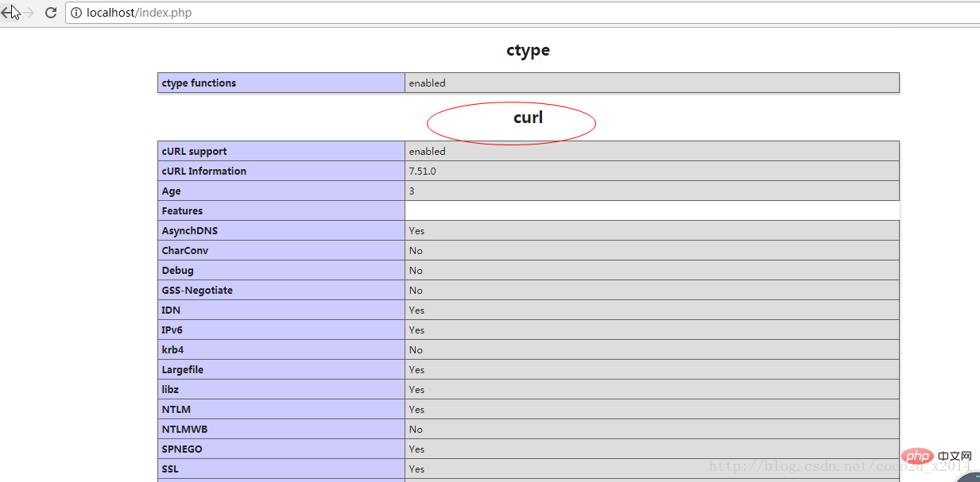This screenshot has height=482, width=980.
Task: Click the 'SSL' label cell
Action: 281,469
